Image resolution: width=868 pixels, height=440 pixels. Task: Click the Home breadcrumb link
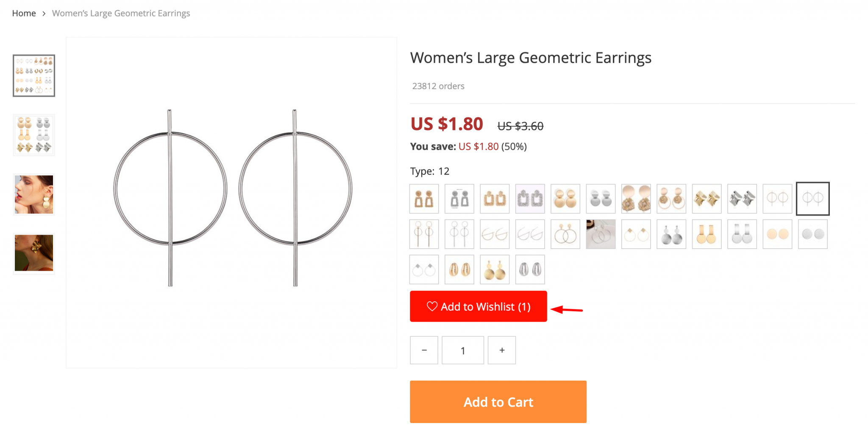tap(24, 13)
